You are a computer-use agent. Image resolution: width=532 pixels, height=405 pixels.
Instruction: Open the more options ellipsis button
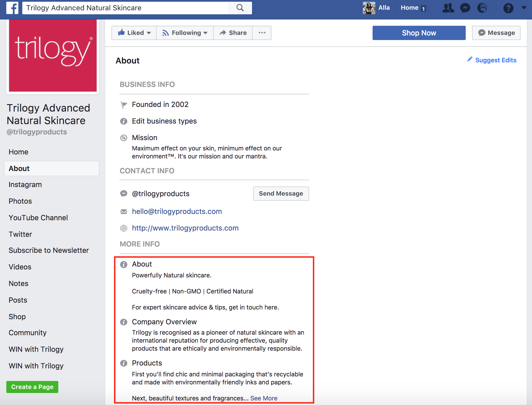pyautogui.click(x=262, y=33)
